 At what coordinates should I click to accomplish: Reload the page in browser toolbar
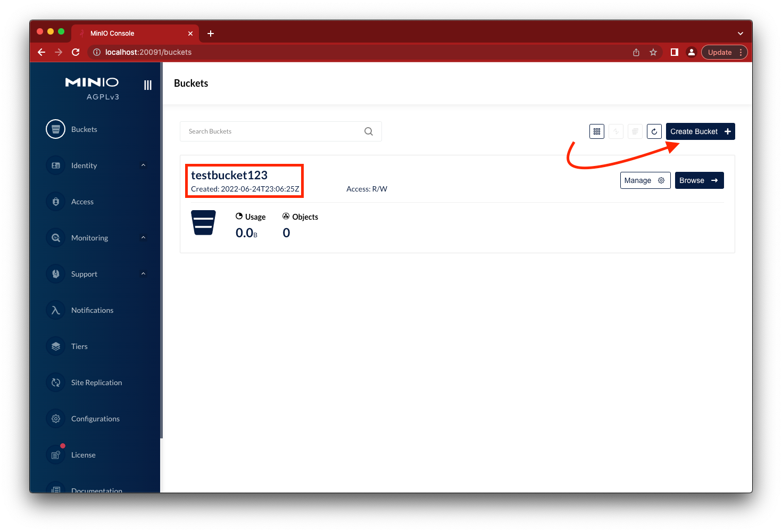tap(76, 52)
